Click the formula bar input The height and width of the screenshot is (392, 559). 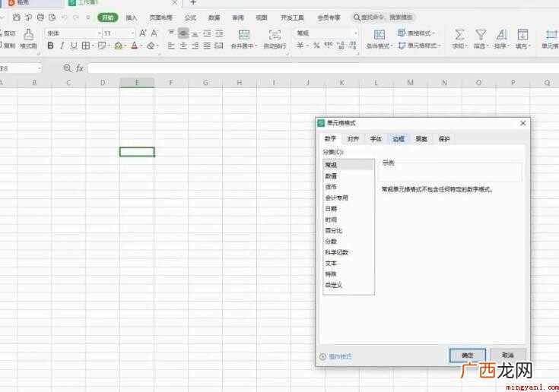[x=322, y=68]
